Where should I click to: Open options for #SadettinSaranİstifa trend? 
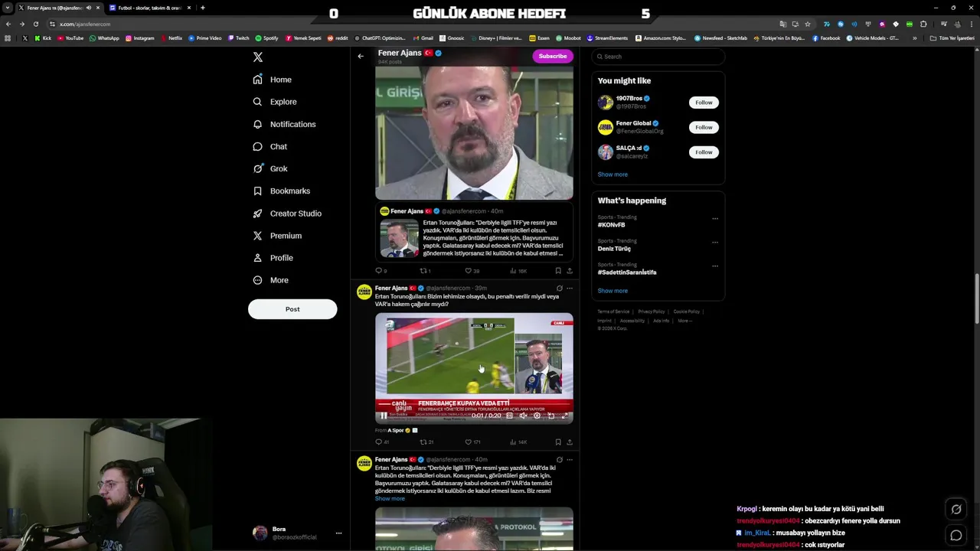coord(715,266)
